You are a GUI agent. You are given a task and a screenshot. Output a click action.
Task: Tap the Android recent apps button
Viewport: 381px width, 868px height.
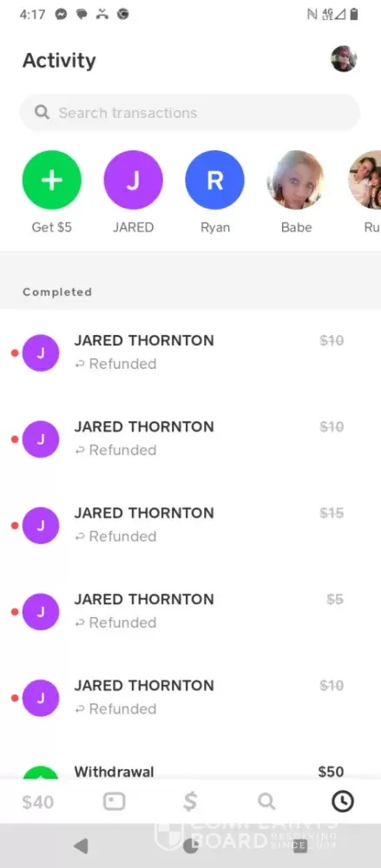click(299, 845)
